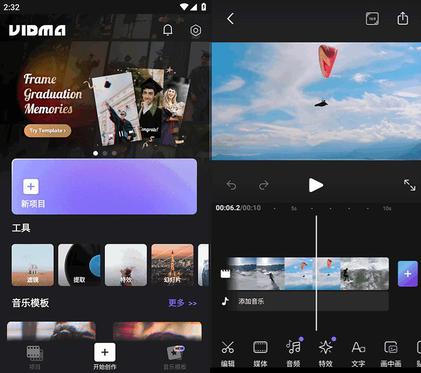
Task: Undo the last edit
Action: pyautogui.click(x=231, y=185)
